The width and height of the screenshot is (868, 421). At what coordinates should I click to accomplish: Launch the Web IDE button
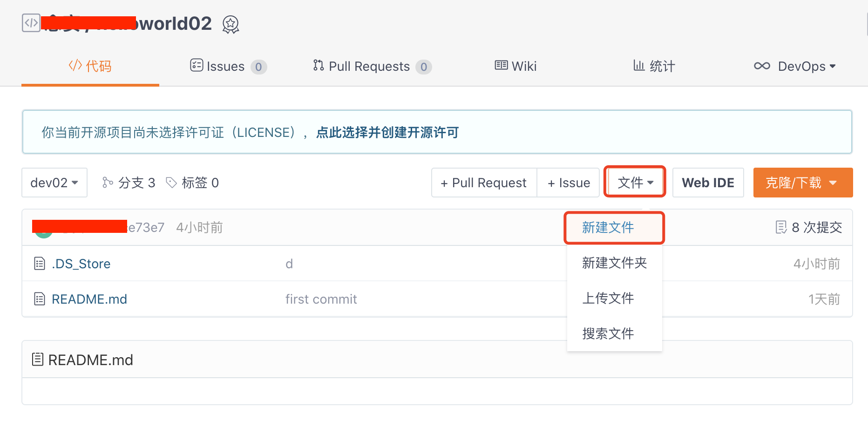[708, 183]
